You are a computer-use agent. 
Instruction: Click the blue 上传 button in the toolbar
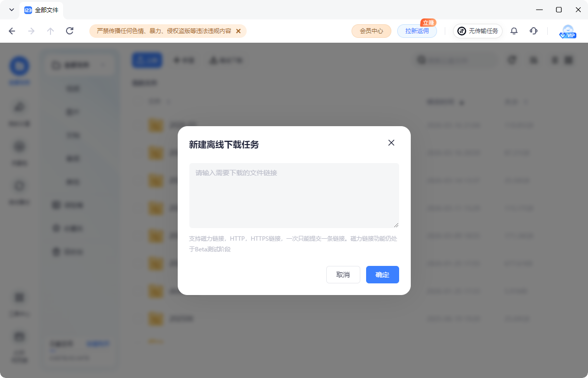(x=147, y=60)
